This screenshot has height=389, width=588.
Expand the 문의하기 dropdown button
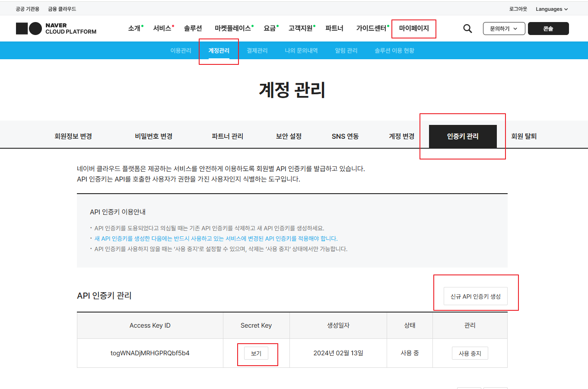[504, 29]
